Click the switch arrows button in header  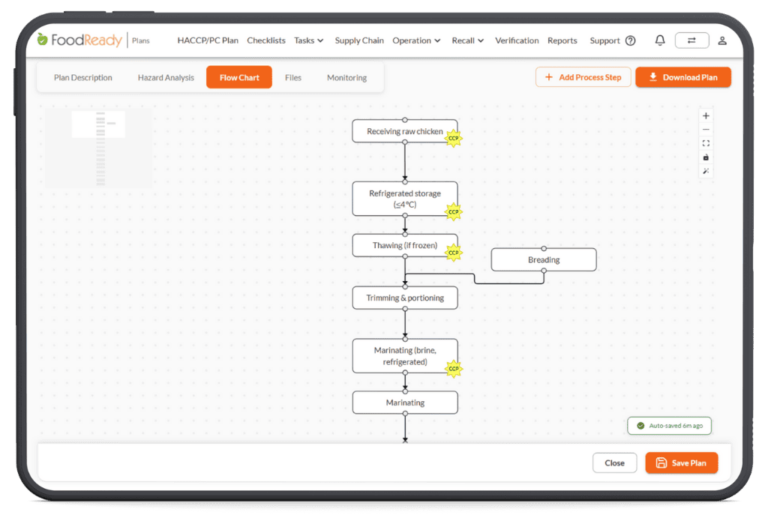click(x=692, y=40)
